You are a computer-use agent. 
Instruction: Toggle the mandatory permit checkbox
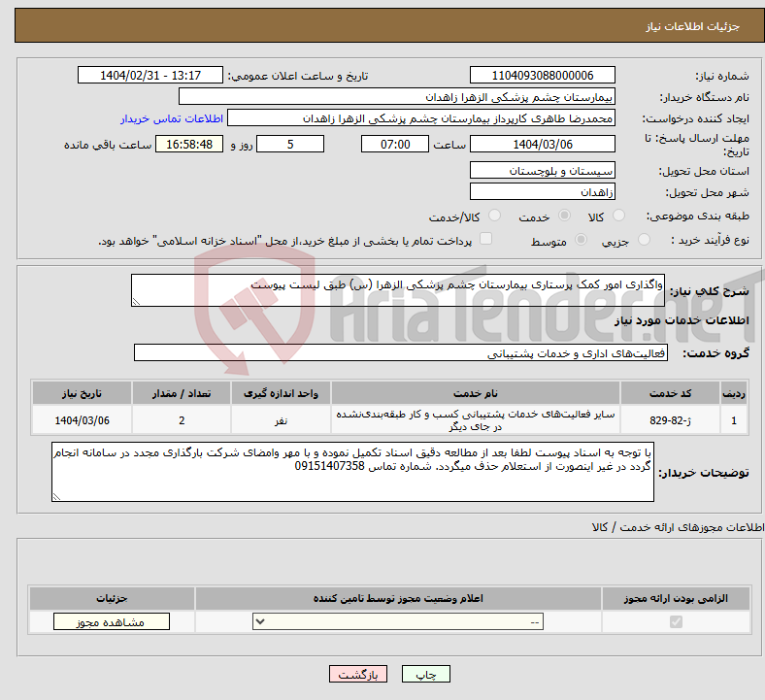[676, 622]
